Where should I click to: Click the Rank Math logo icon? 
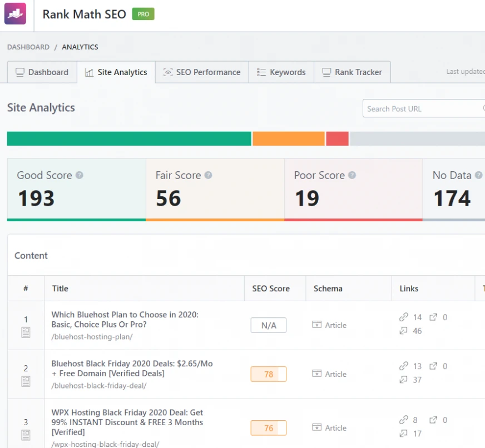click(15, 13)
